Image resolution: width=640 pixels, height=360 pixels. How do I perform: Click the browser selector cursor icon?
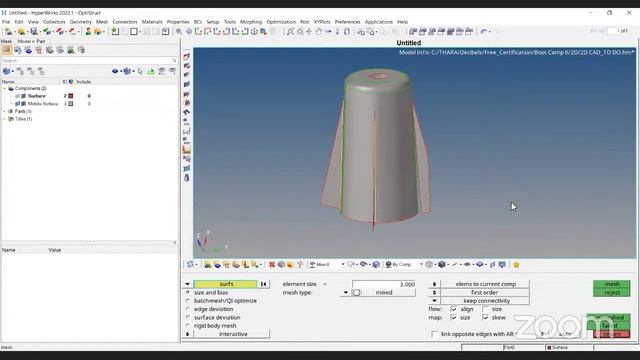[140, 71]
